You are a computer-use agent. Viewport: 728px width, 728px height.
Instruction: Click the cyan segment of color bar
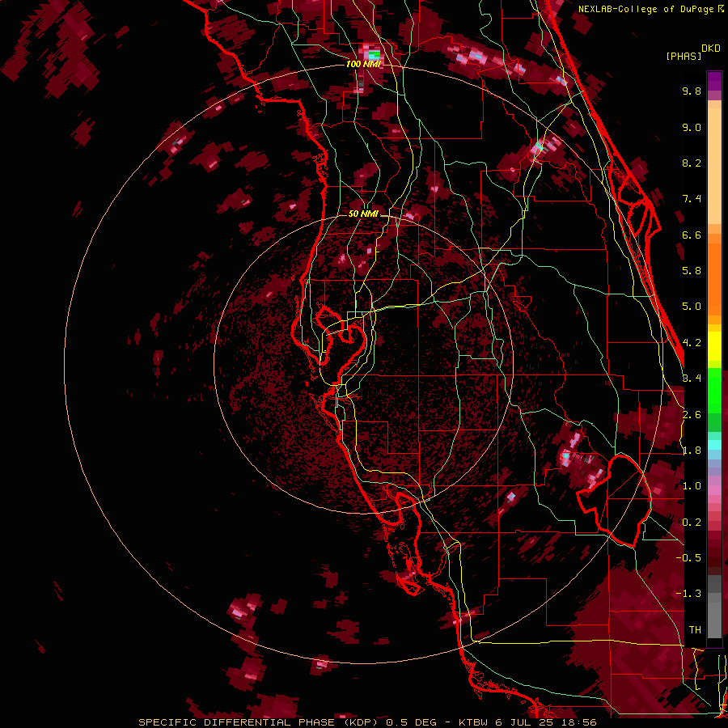click(714, 445)
